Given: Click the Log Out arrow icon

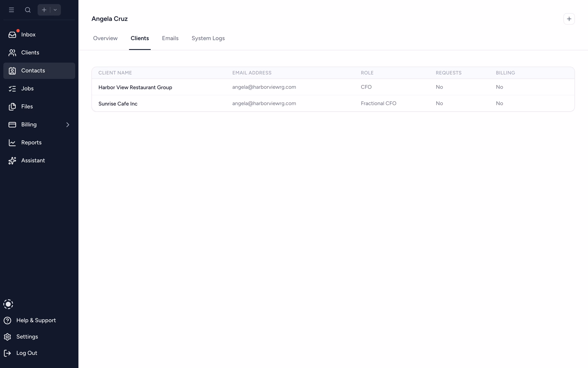Looking at the screenshot, I should point(7,353).
